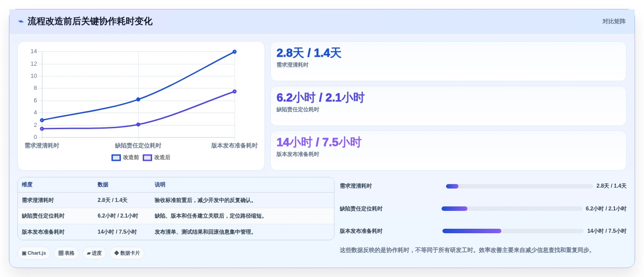Select the 6.2小时 / 2.1小时 data card
Screen dimensions: 644x277
pyautogui.click(x=448, y=106)
